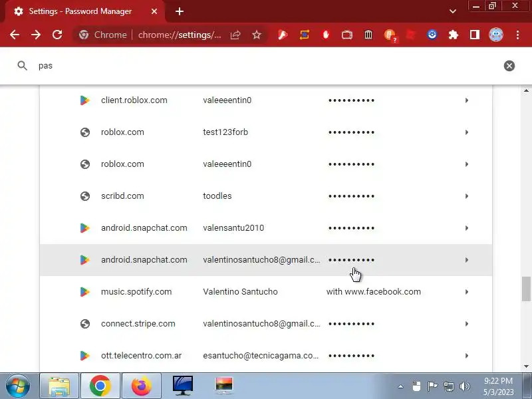Reload the current page

[57, 35]
